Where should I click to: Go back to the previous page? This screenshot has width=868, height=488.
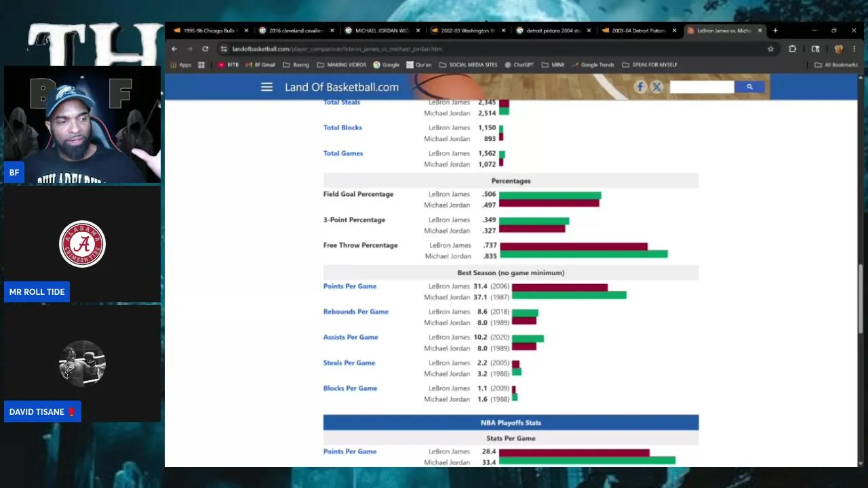click(174, 49)
